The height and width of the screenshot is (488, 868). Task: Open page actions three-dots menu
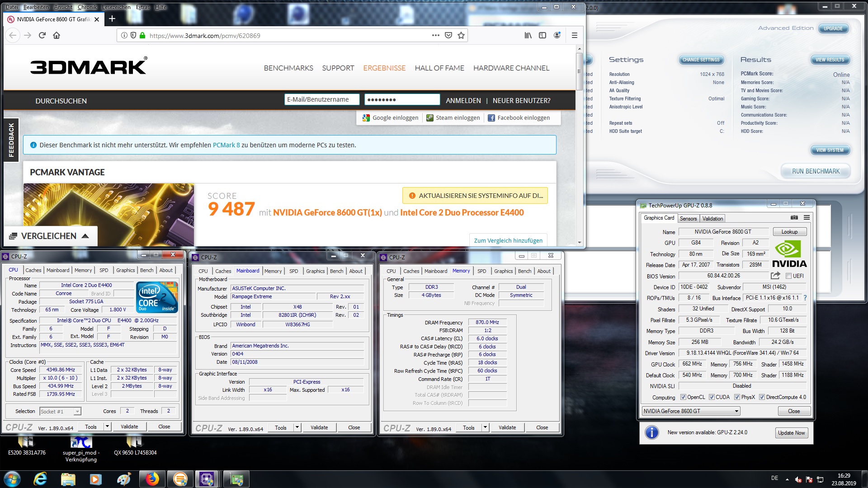click(435, 35)
